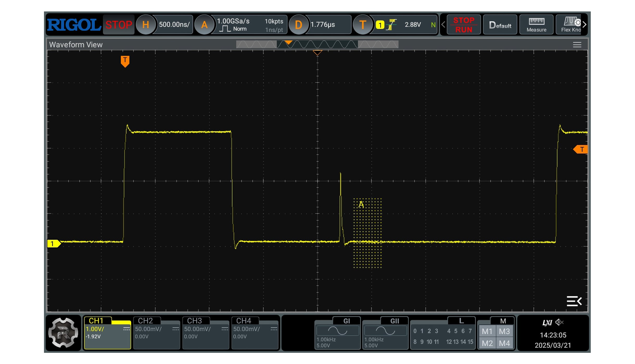
Task: Click the Waveform View title
Action: pos(76,45)
